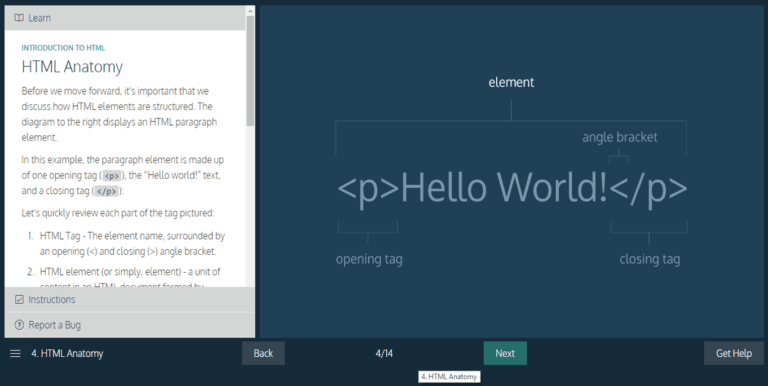Click the HTML Anatomy heading
768x386 pixels.
(72, 67)
